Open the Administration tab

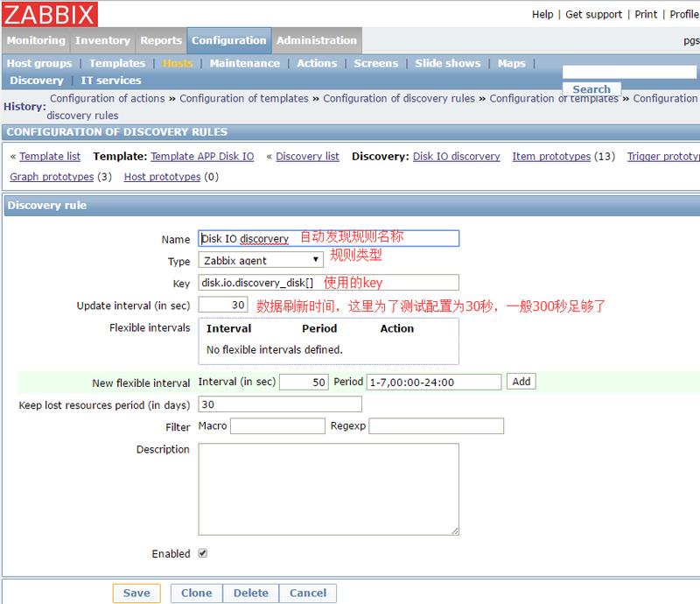pyautogui.click(x=318, y=40)
